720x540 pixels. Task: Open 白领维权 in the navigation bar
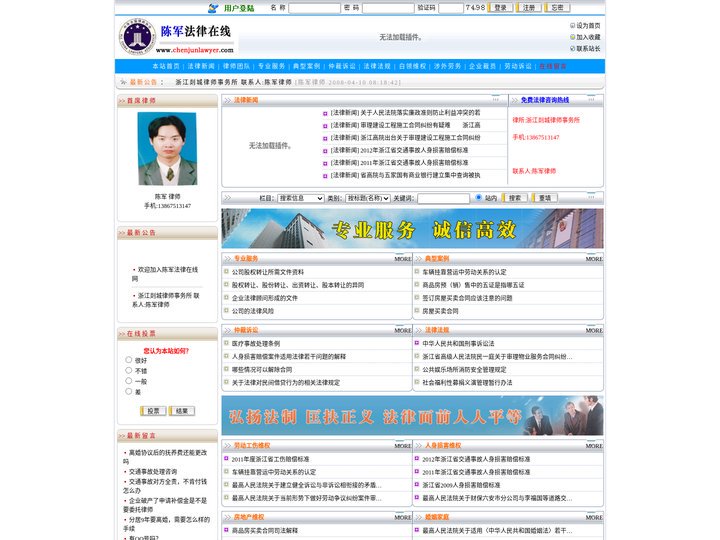point(412,66)
